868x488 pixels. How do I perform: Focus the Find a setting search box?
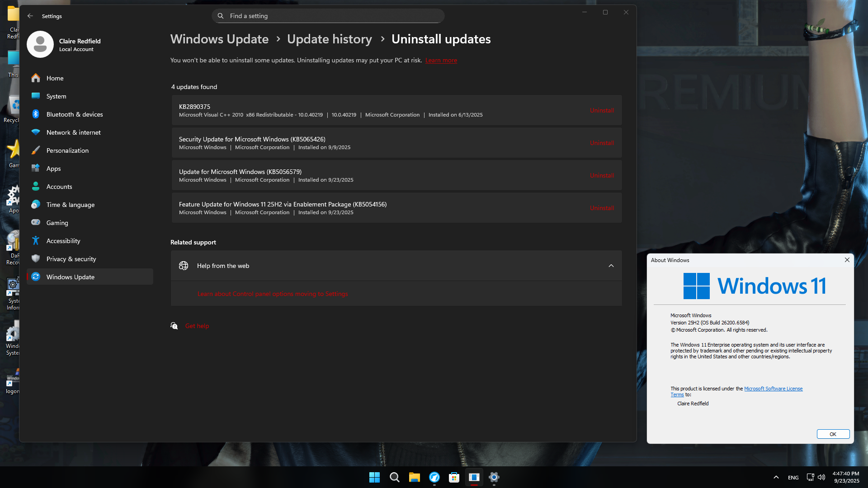[328, 16]
